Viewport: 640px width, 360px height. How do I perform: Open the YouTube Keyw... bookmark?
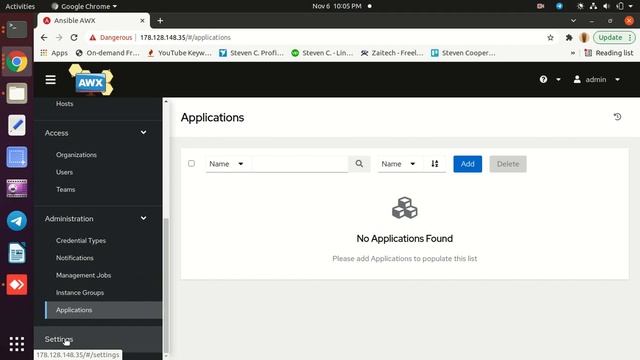point(180,53)
